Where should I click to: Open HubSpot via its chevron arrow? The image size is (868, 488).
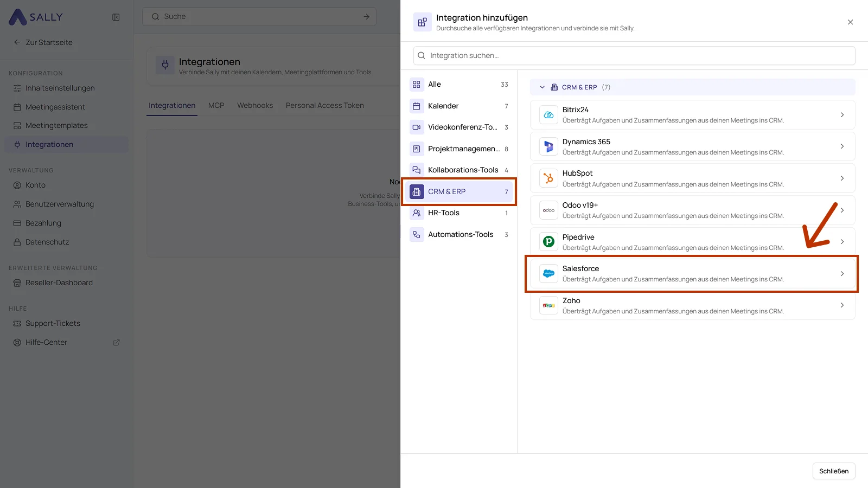(x=842, y=178)
